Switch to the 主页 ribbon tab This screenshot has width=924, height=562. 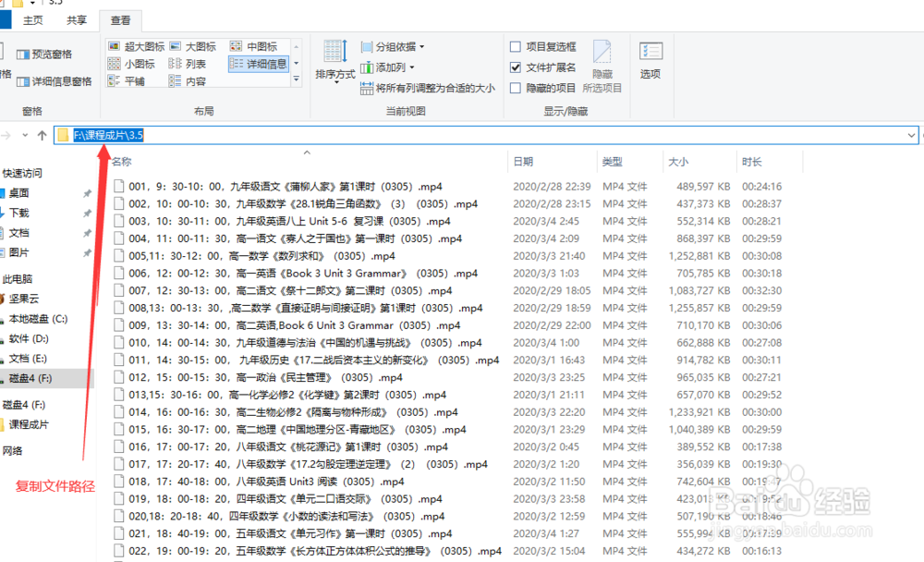tap(32, 19)
